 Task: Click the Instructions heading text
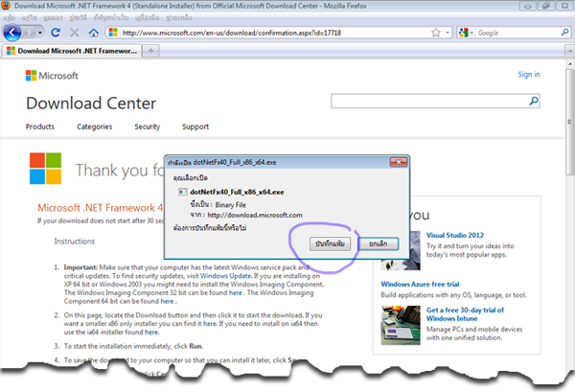click(75, 241)
